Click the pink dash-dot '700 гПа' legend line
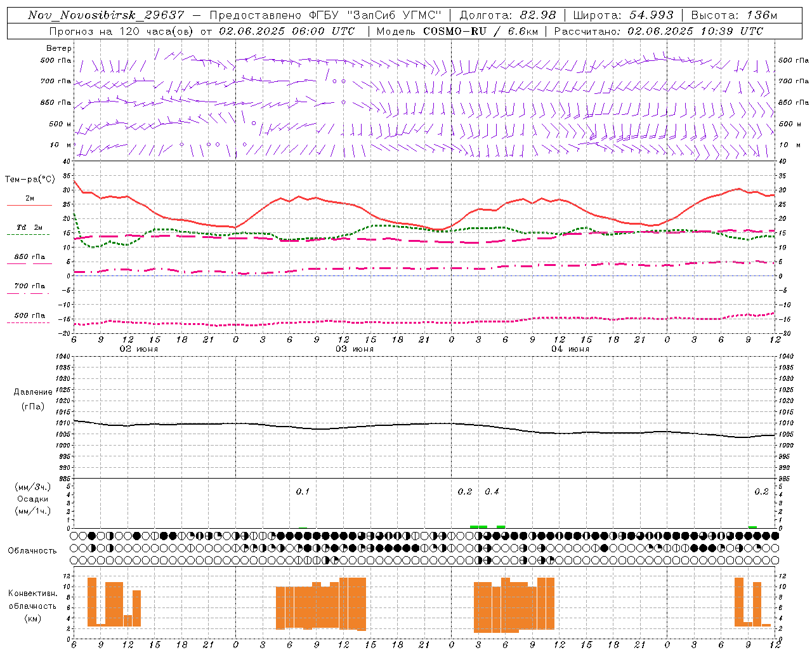Screen dimensions: 812x650 pyautogui.click(x=28, y=293)
